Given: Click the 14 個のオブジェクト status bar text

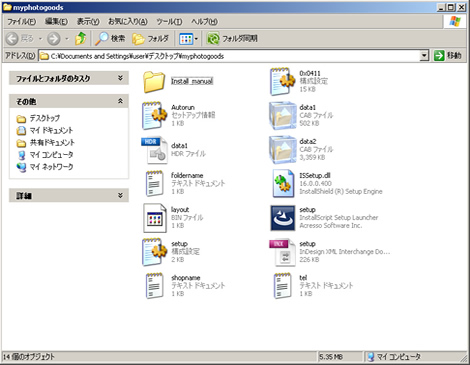Looking at the screenshot, I should 29,357.
